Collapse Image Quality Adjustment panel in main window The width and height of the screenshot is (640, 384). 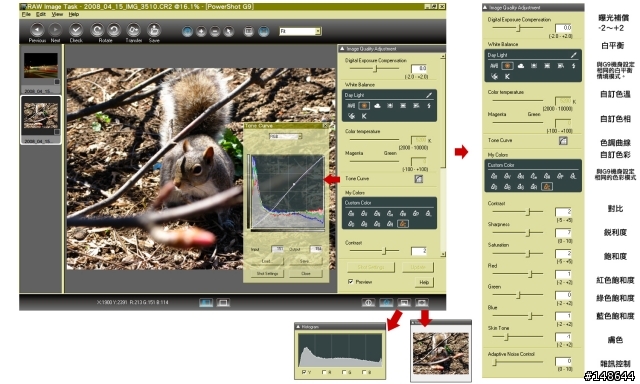342,49
